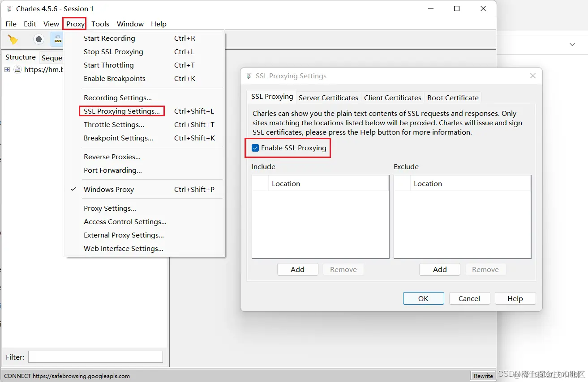Screen dimensions: 588x382
Task: Open the Edit menu
Action: (x=30, y=24)
